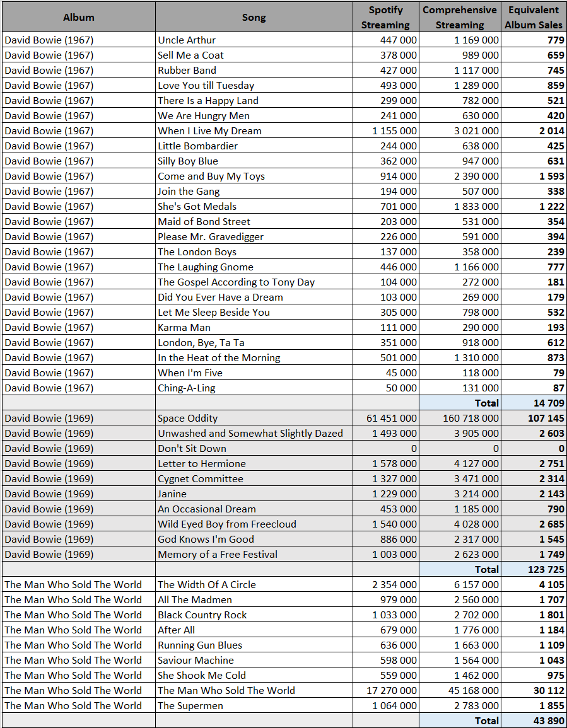The height and width of the screenshot is (728, 567).
Task: Select the An Occasional Dream cell
Action: (x=254, y=509)
